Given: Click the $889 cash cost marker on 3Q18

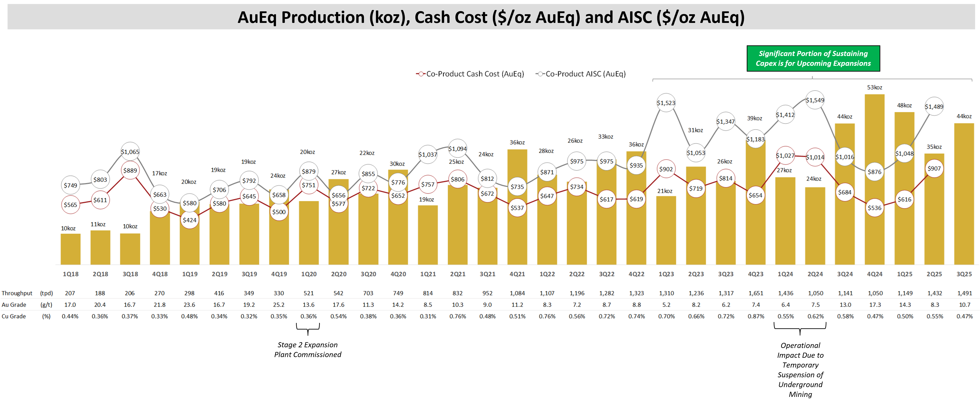Looking at the screenshot, I should (x=130, y=170).
